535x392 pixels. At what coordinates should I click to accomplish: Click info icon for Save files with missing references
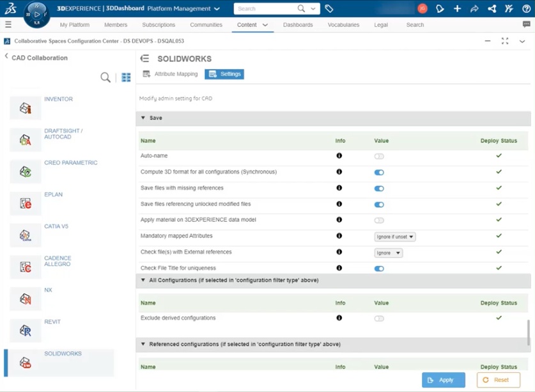339,188
